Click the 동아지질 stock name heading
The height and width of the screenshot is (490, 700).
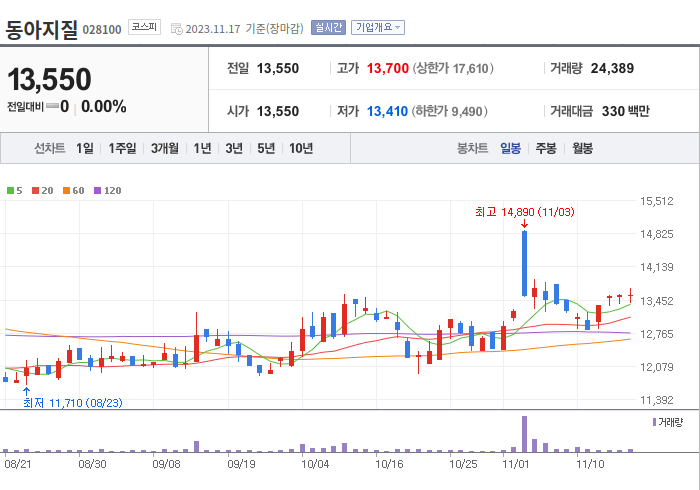(41, 30)
